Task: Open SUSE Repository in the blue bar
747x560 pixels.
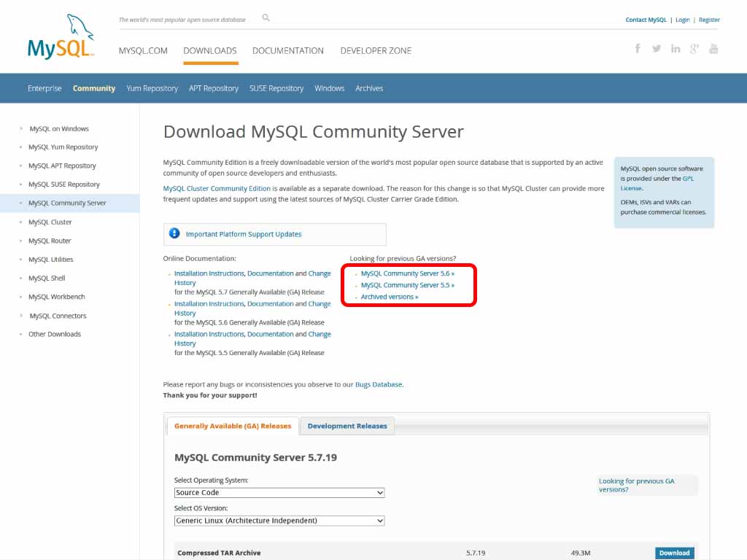Action: pyautogui.click(x=276, y=88)
